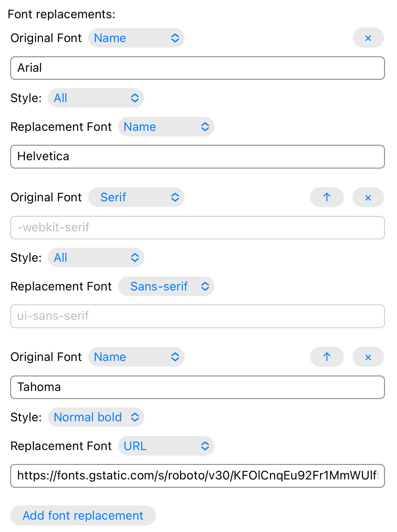Open the Normal bold style dropdown
Screen dimensions: 397x532
[96, 417]
